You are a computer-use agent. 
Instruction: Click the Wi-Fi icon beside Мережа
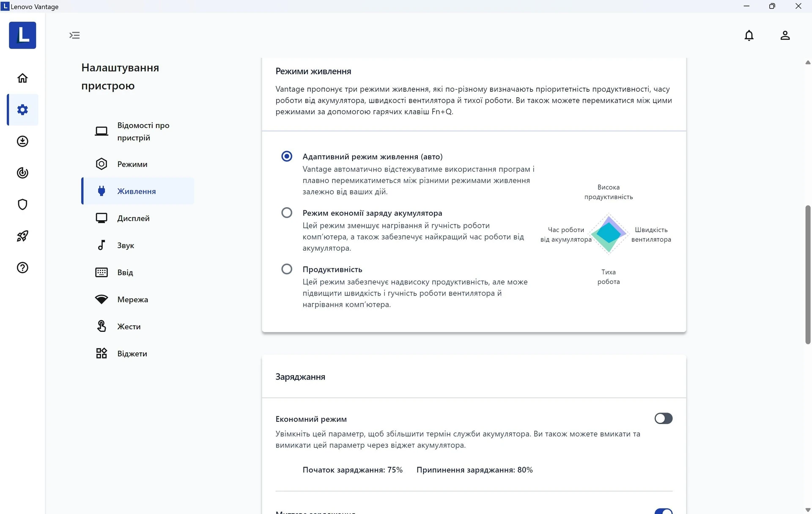coord(101,299)
